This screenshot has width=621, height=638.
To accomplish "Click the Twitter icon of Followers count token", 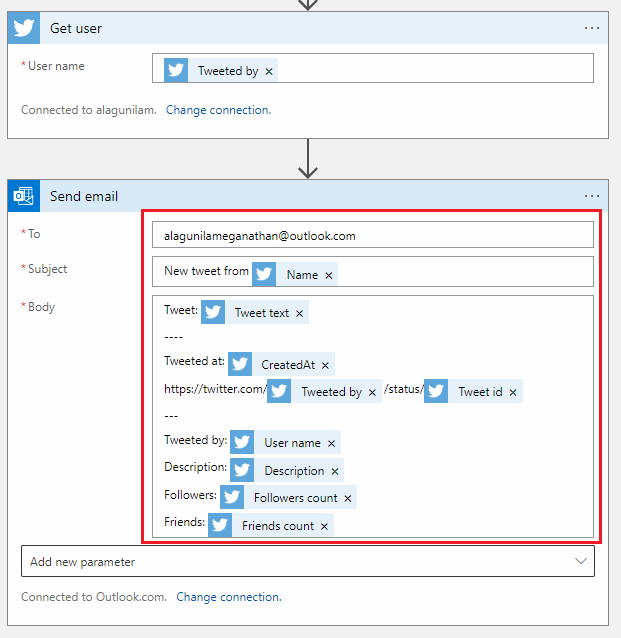I will 232,497.
